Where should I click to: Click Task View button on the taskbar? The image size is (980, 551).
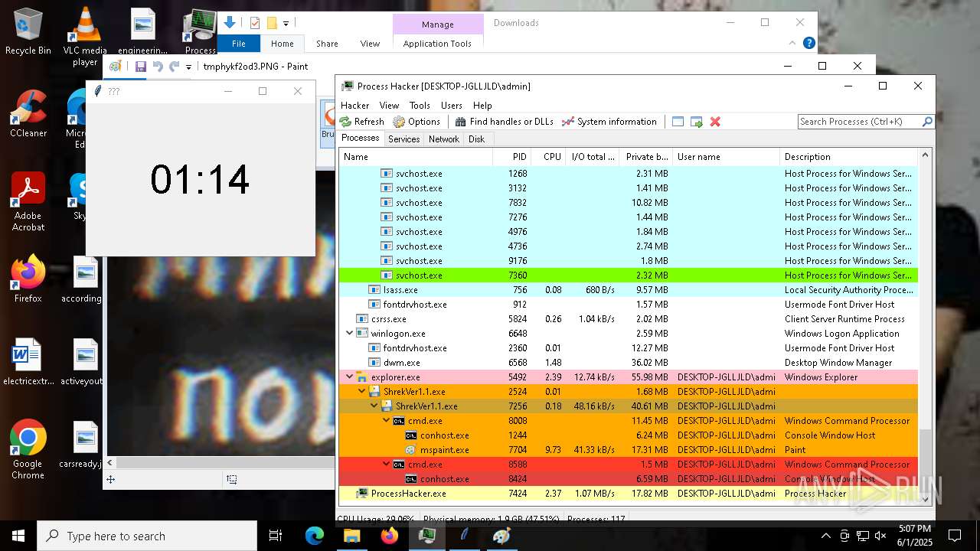pos(276,536)
